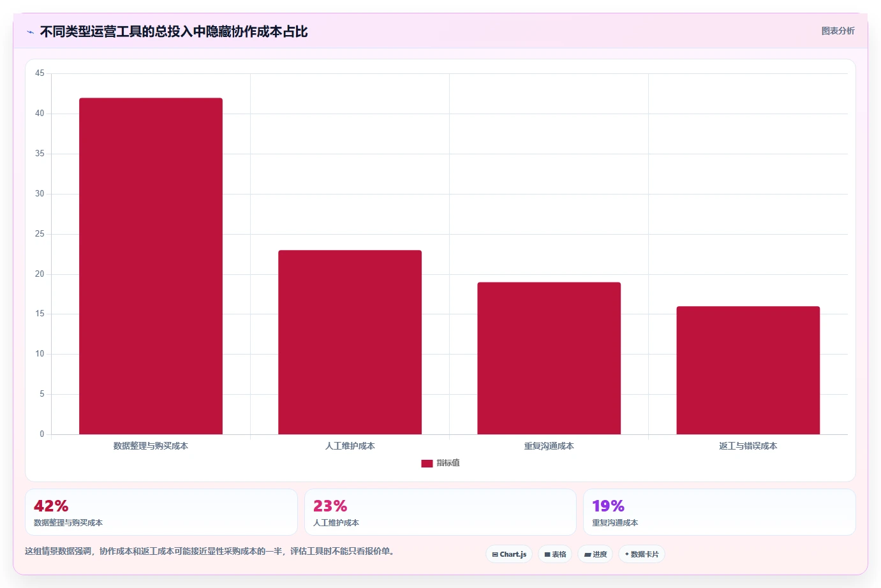This screenshot has height=588, width=881.
Task: Click the 42% stat card value
Action: [x=51, y=506]
